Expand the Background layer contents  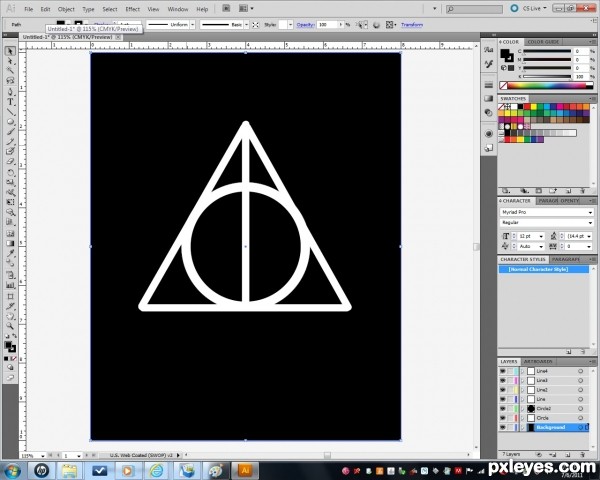pos(522,427)
